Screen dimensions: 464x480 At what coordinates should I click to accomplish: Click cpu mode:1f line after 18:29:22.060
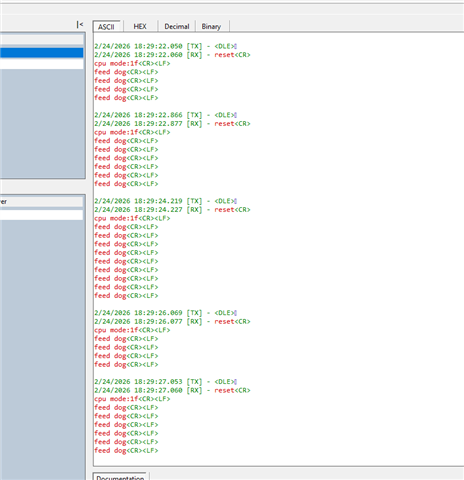[132, 63]
